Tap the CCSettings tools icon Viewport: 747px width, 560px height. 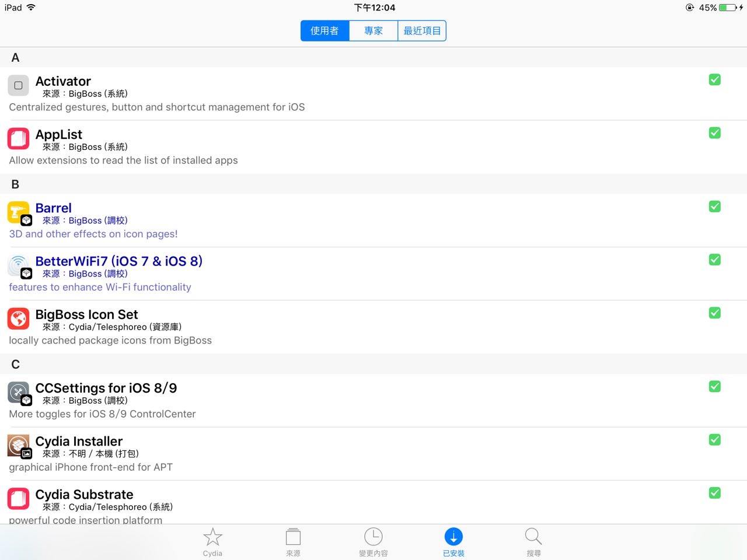[x=18, y=392]
